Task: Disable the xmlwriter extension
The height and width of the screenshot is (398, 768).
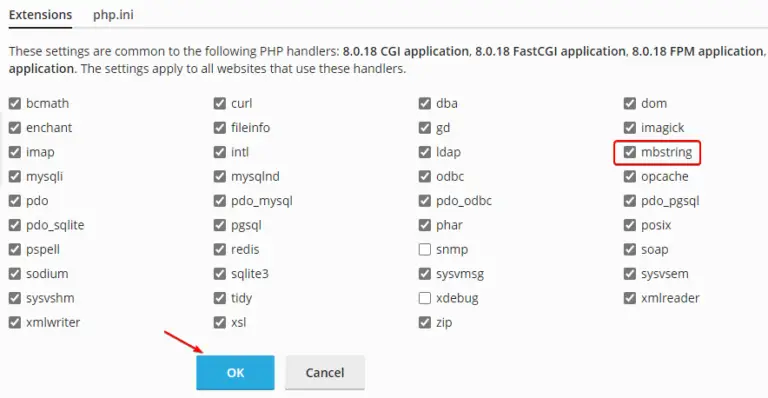Action: [x=15, y=323]
